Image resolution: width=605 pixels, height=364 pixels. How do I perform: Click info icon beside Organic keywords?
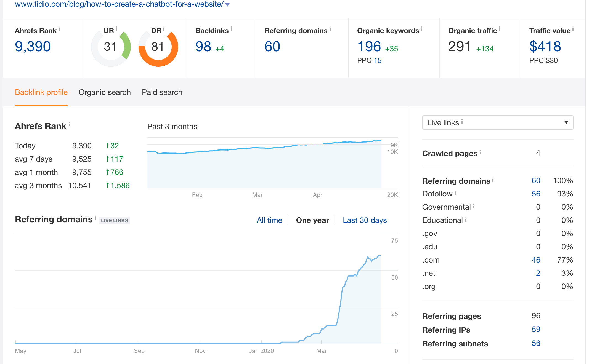[x=422, y=29]
